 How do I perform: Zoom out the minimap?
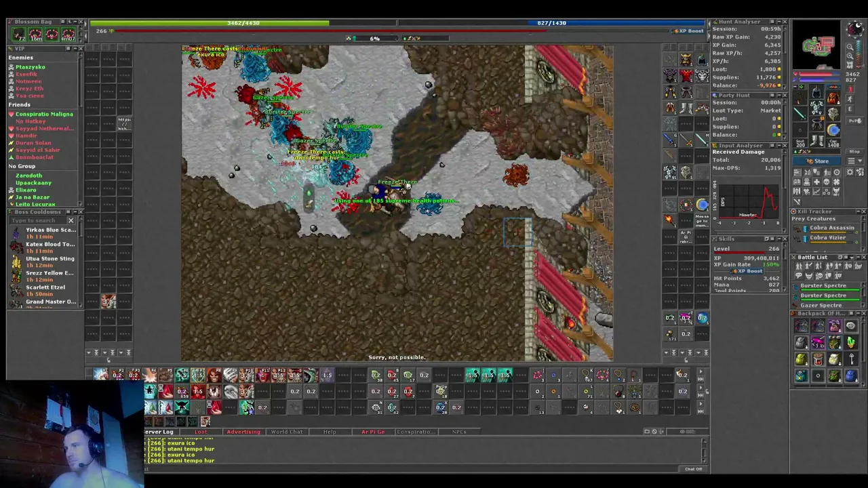[850, 47]
